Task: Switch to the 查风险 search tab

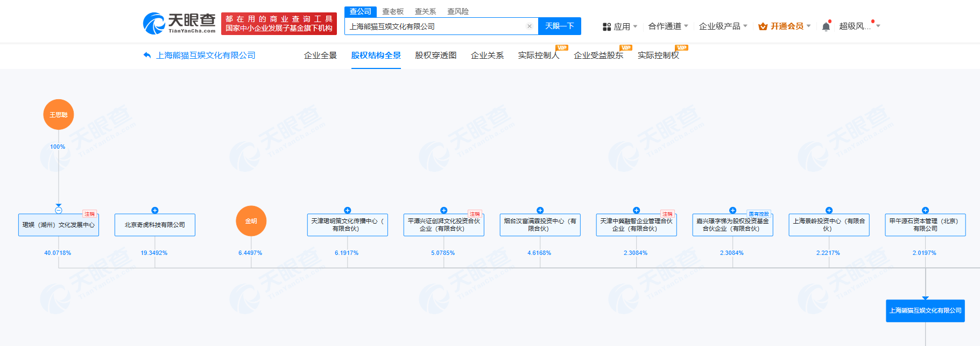Action: [x=458, y=11]
